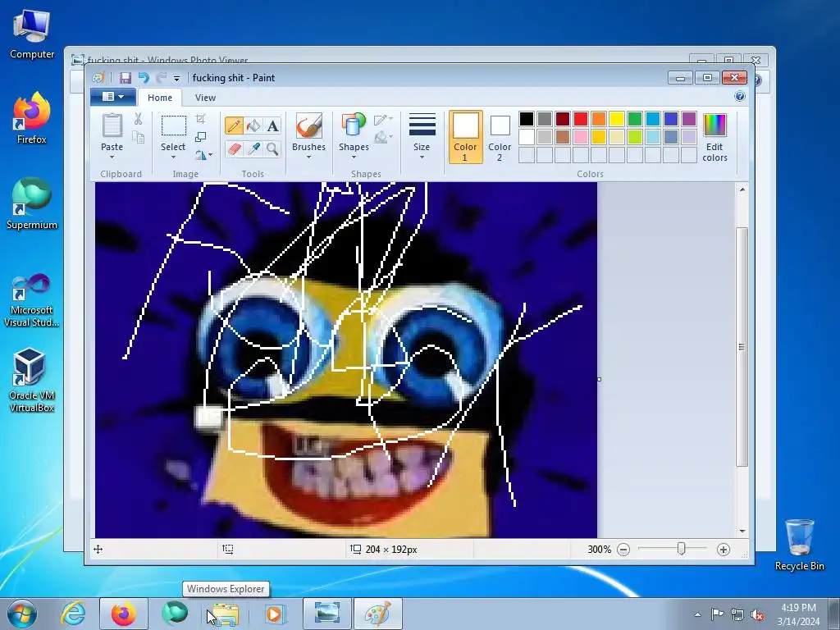Viewport: 840px width, 630px height.
Task: Click the network tray icon
Action: click(x=737, y=614)
